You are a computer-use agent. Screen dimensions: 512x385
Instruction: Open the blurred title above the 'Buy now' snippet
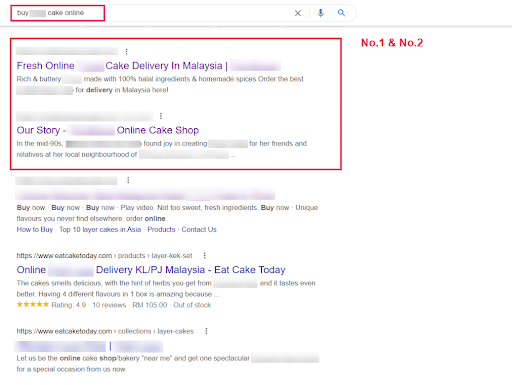pos(145,194)
